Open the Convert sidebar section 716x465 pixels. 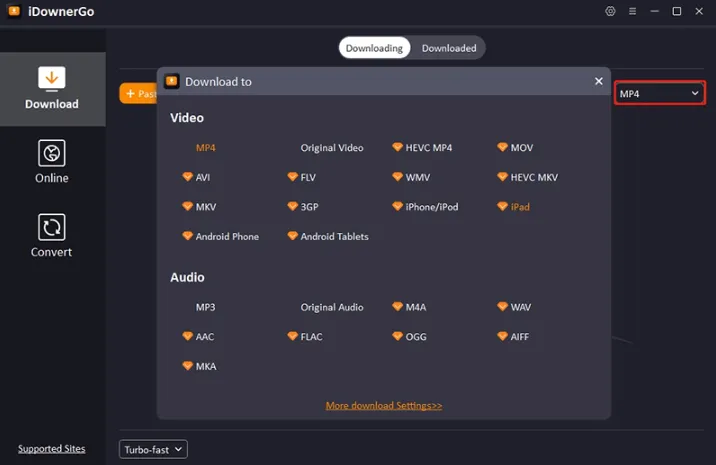click(52, 236)
